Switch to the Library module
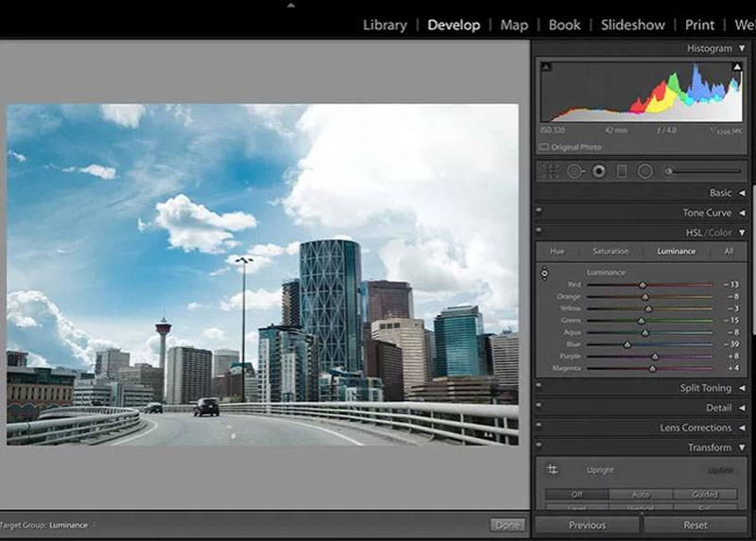The image size is (756, 541). click(x=385, y=25)
